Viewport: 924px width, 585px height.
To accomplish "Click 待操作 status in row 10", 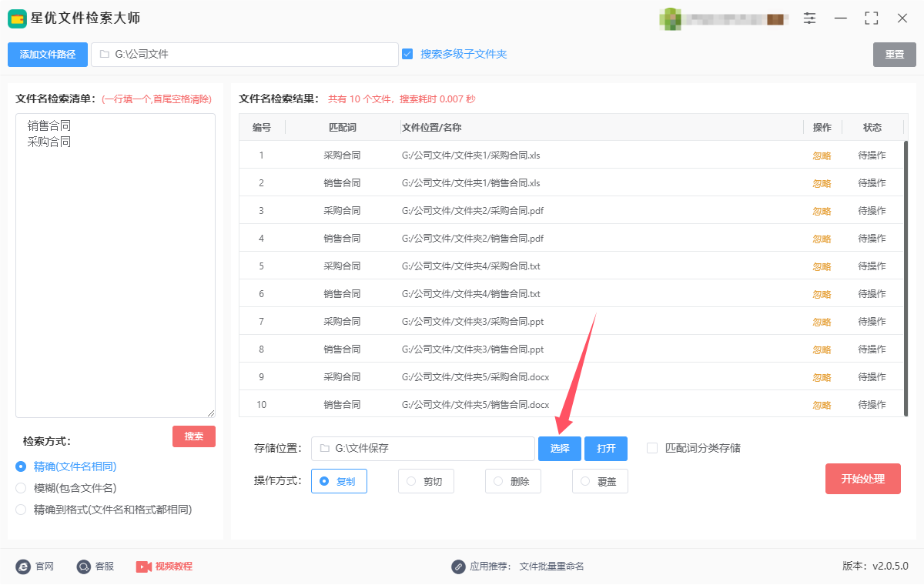I will 872,405.
